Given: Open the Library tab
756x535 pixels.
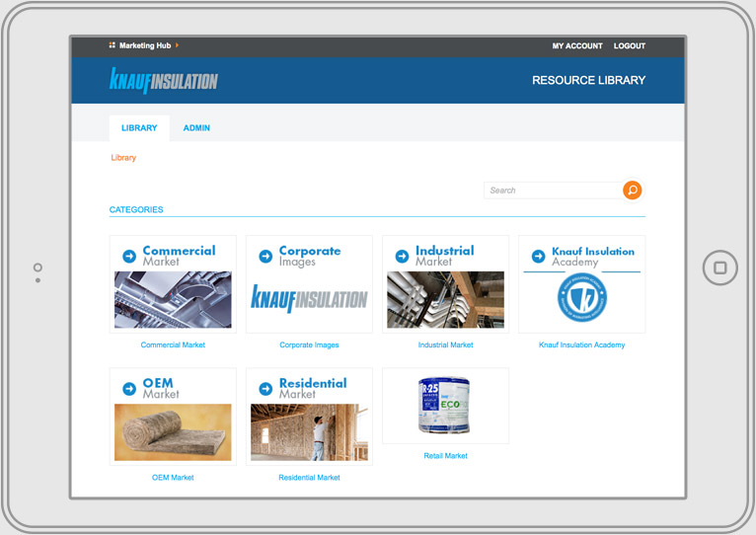Looking at the screenshot, I should [139, 128].
